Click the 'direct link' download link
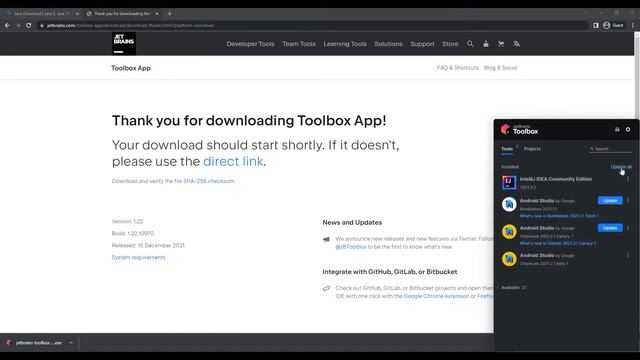This screenshot has width=640, height=360. point(233,161)
